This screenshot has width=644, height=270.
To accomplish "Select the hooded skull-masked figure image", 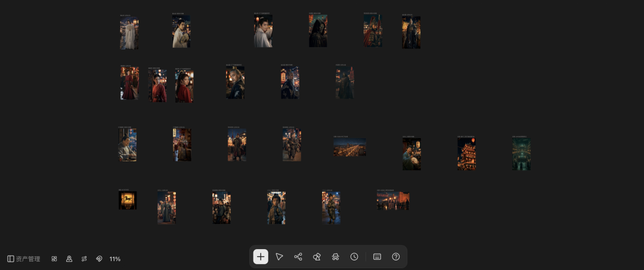I will pyautogui.click(x=318, y=31).
